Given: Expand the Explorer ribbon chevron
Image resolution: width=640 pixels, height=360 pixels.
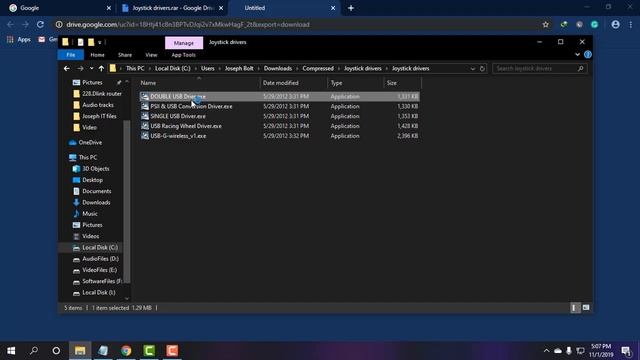Looking at the screenshot, I should click(x=577, y=54).
